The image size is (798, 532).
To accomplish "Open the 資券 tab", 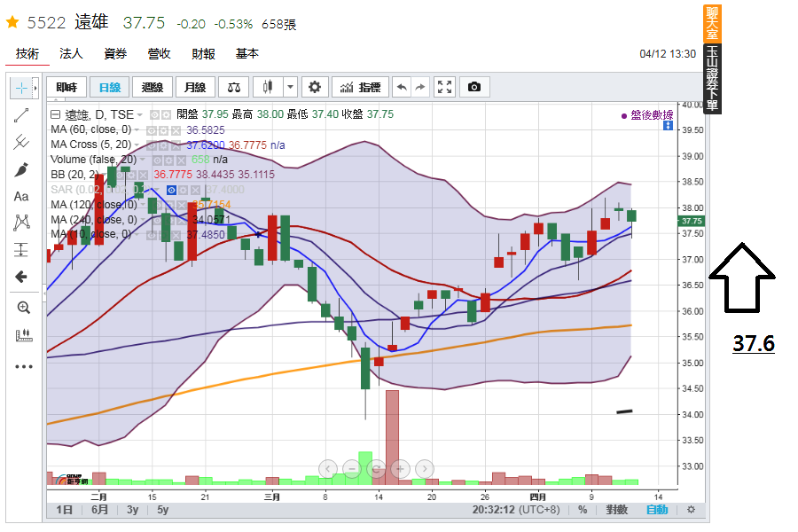I will click(115, 53).
